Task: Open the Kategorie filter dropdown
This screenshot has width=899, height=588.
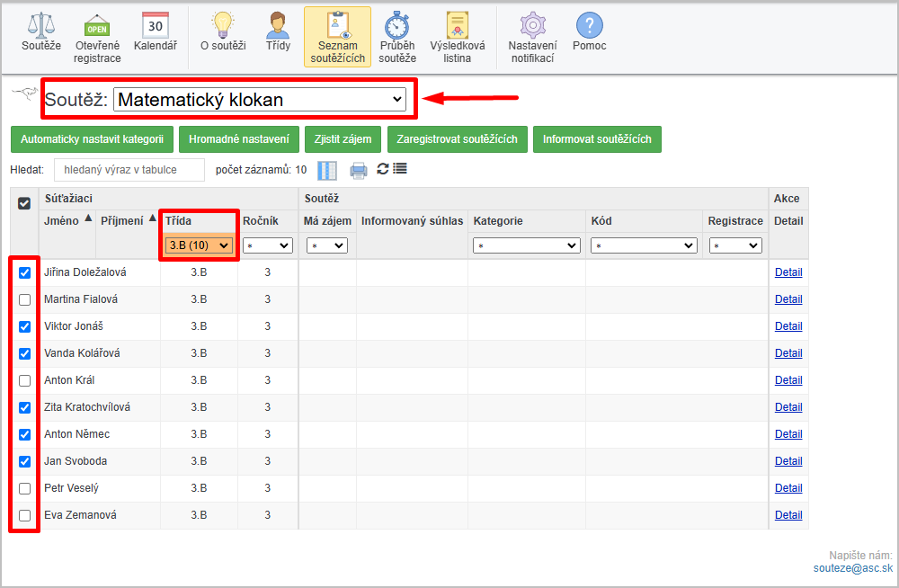Action: (526, 245)
